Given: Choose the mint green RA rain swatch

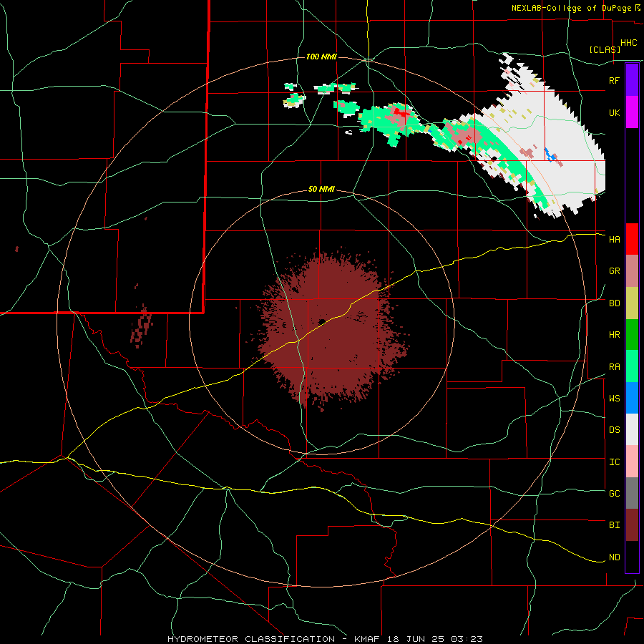Looking at the screenshot, I should click(x=632, y=366).
